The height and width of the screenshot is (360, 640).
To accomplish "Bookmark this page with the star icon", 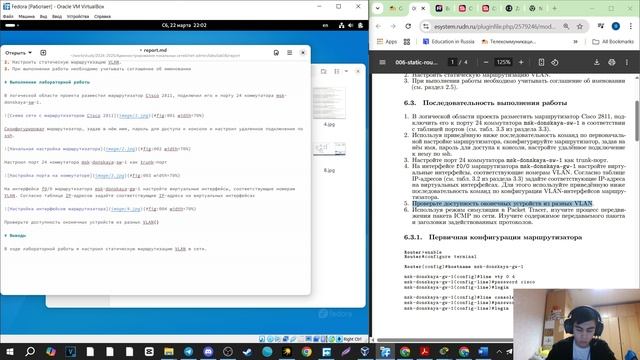I will coord(580,26).
